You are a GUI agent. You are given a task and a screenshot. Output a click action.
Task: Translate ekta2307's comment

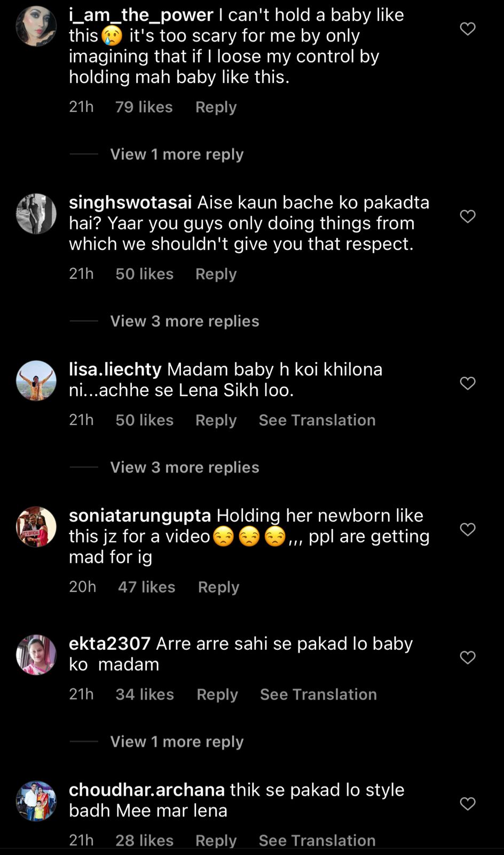[x=318, y=694]
